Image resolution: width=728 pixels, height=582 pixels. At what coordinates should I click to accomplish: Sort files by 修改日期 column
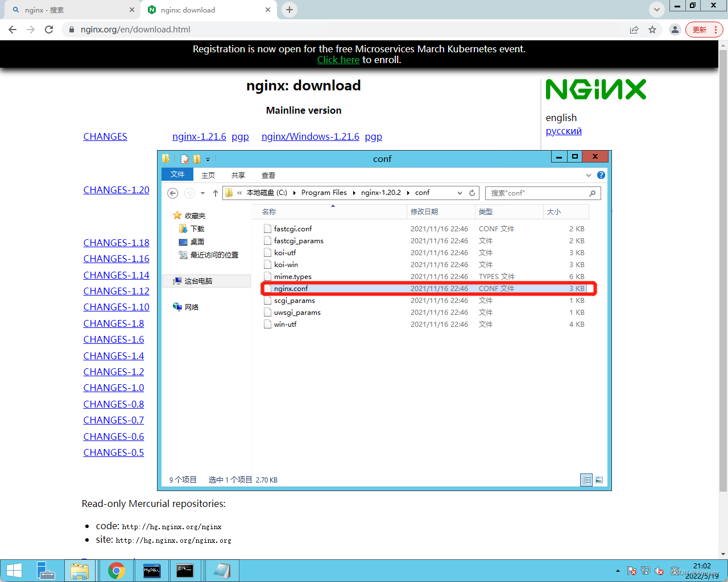click(441, 211)
